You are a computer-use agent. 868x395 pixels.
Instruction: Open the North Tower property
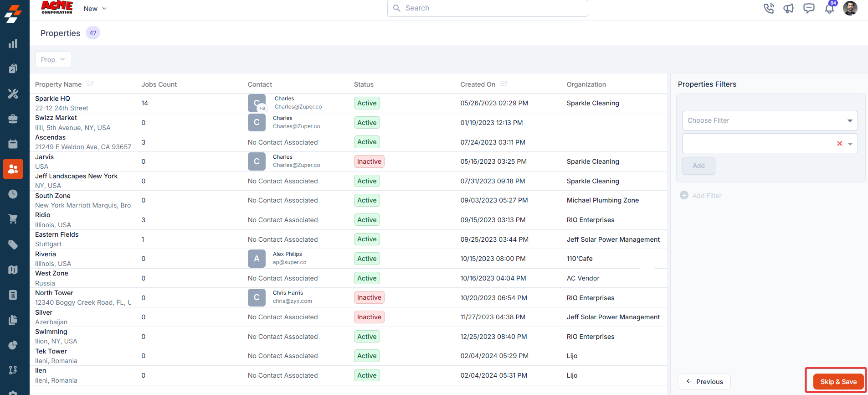tap(54, 293)
